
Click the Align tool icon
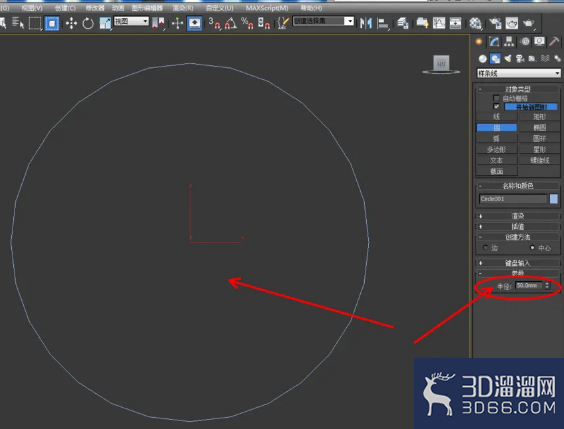pyautogui.click(x=383, y=24)
